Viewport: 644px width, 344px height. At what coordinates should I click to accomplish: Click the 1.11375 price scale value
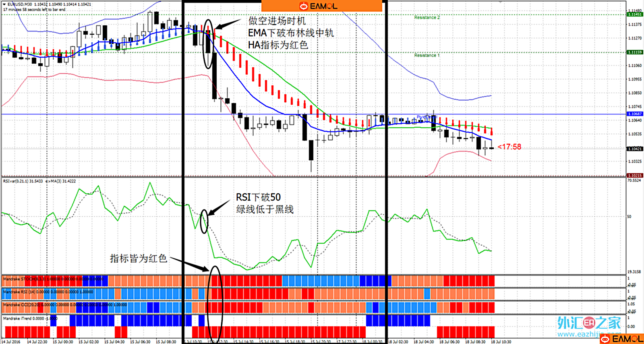[x=635, y=25]
